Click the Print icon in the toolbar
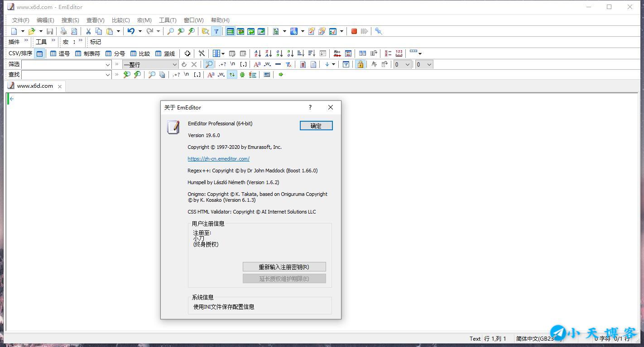 pos(63,31)
